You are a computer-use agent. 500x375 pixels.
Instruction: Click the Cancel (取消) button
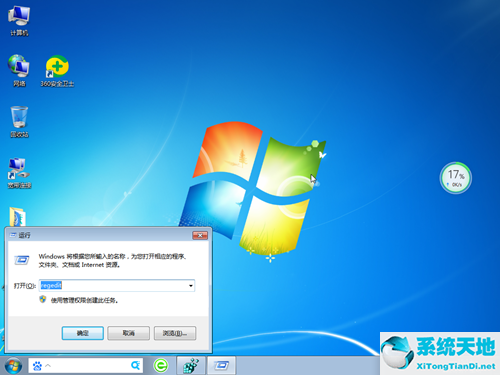[128, 333]
